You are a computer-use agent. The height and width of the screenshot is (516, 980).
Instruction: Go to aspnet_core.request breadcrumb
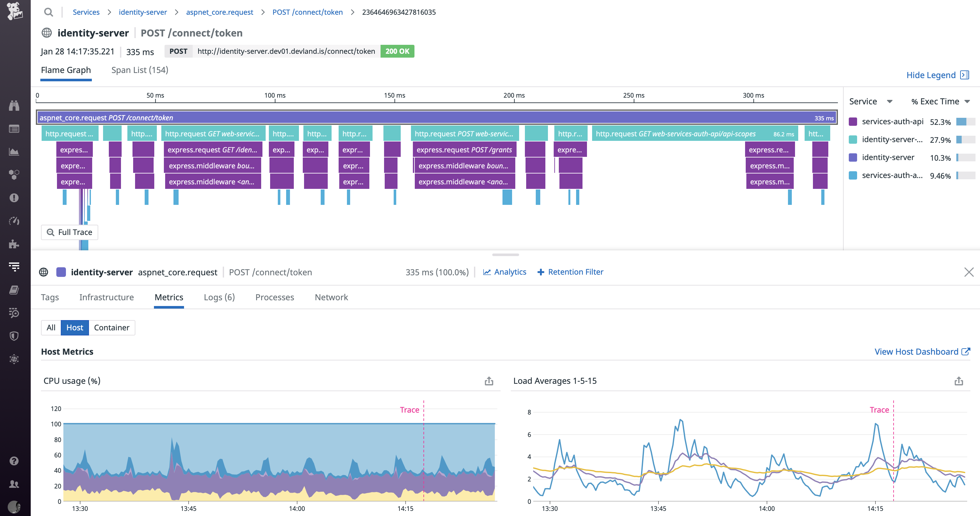220,12
